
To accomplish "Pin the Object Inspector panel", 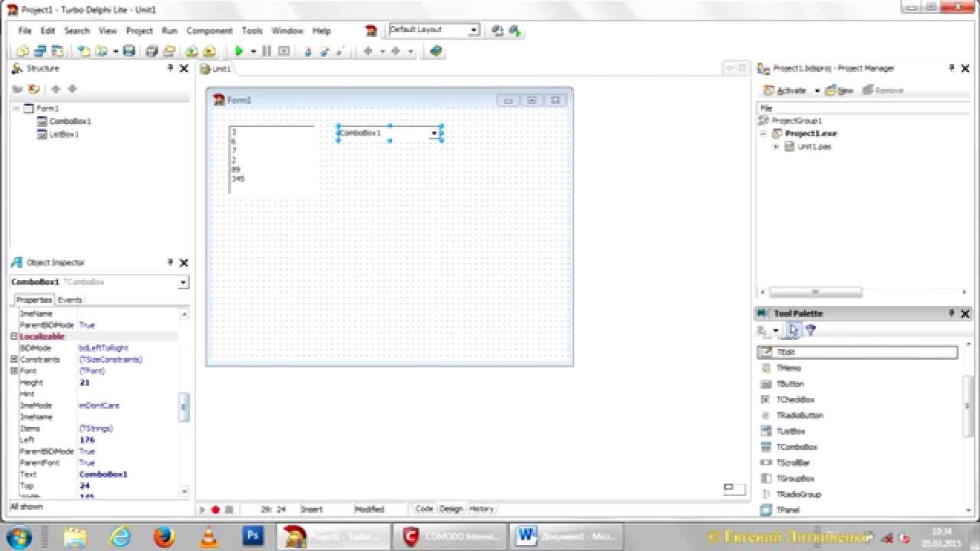I will point(170,262).
